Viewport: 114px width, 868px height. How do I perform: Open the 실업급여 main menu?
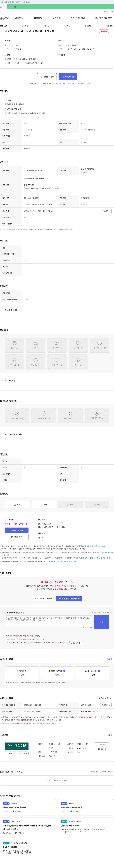point(57,18)
